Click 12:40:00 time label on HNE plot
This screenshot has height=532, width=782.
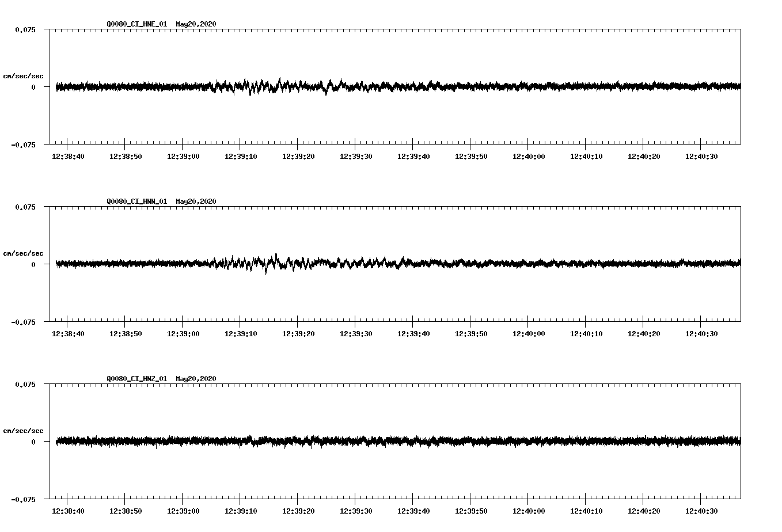pyautogui.click(x=529, y=157)
